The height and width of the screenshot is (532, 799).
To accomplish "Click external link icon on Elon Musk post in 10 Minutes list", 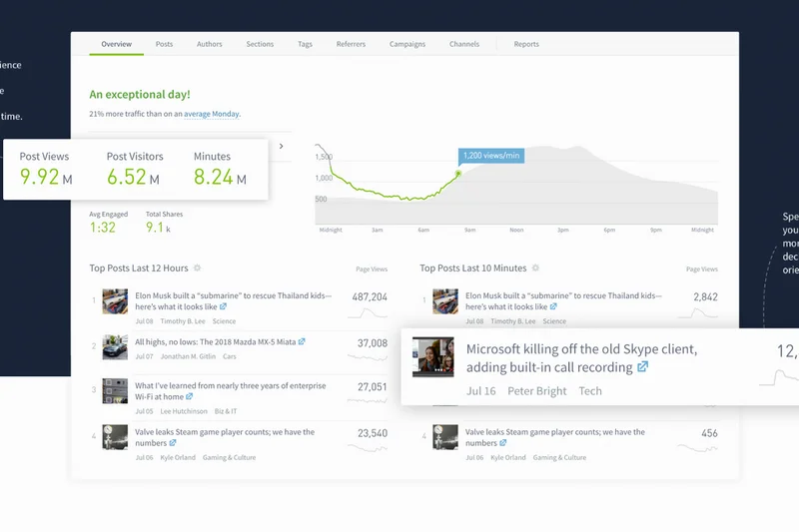I will coord(552,307).
